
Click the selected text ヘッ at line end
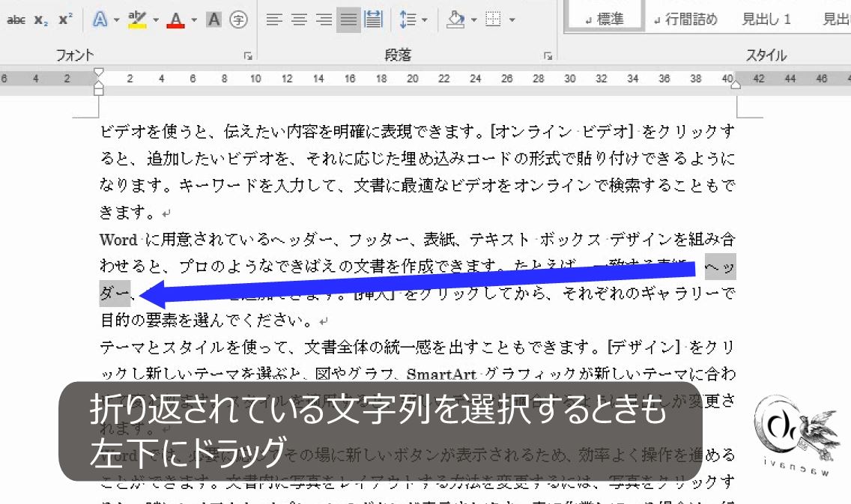pyautogui.click(x=720, y=267)
